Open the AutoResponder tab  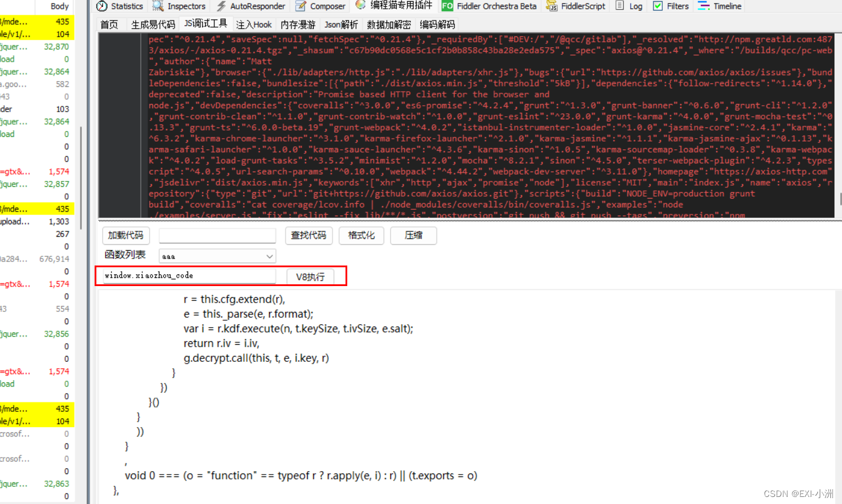point(250,6)
